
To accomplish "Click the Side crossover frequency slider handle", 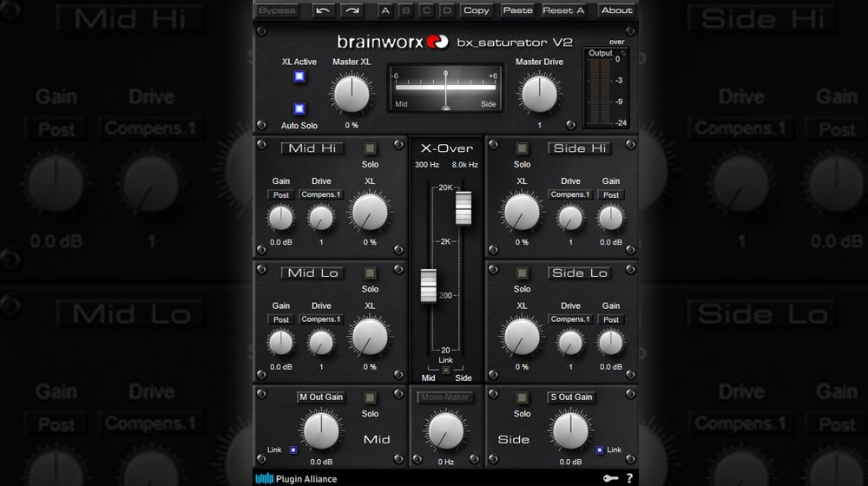I will click(464, 208).
